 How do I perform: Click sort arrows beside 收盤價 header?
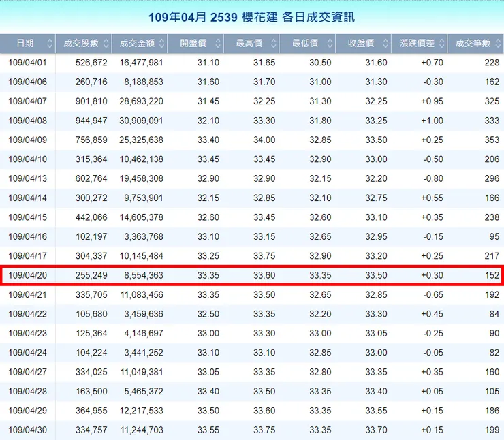click(x=385, y=44)
